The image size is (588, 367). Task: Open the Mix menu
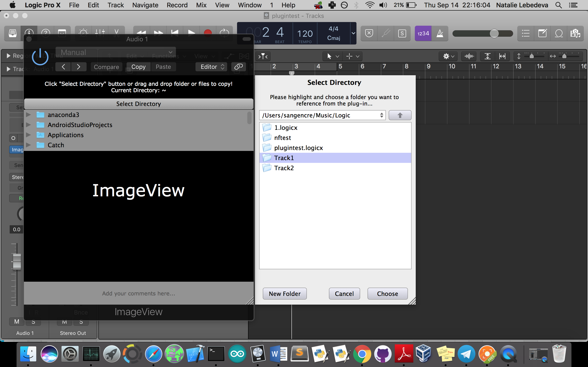point(201,5)
